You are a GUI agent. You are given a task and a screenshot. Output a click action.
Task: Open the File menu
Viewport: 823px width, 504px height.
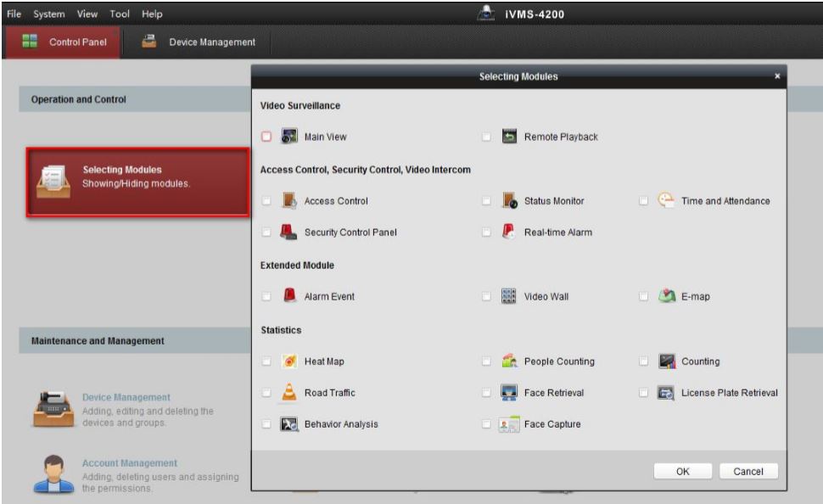tap(14, 14)
